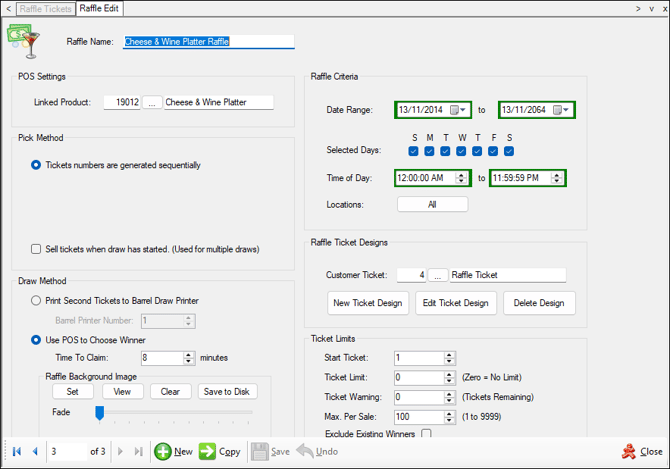Open the start date range calendar dropdown
Viewport: 670px width, 469px height.
[459, 110]
